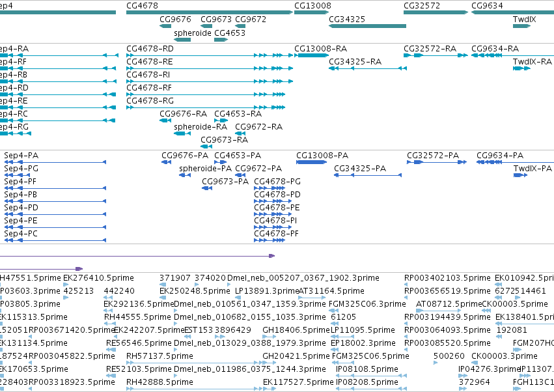Viewport: 554px width, 392px height.
Task: Open transcript CG9672-RA
Action: pyautogui.click(x=258, y=127)
